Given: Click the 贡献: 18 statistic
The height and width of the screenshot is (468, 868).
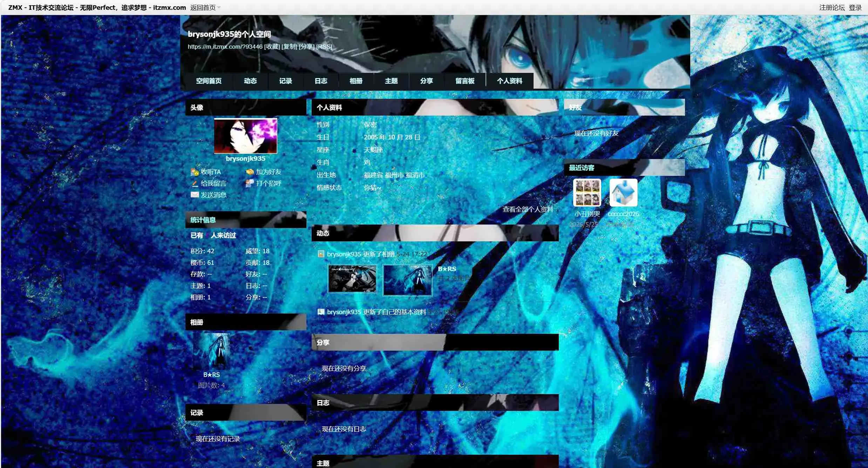Looking at the screenshot, I should (x=257, y=262).
